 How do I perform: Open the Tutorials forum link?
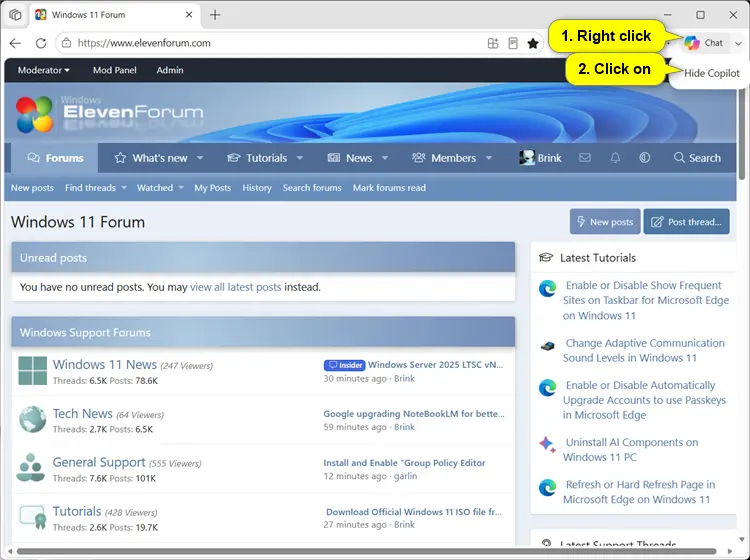pos(77,511)
